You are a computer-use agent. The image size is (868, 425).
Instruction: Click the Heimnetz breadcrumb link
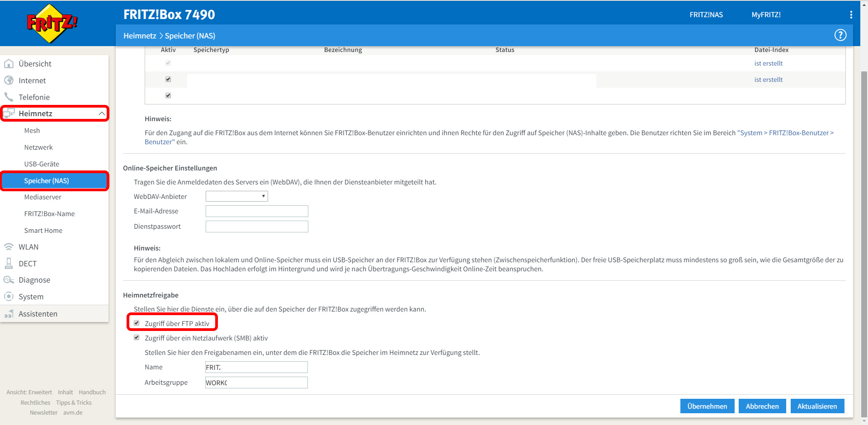(140, 36)
